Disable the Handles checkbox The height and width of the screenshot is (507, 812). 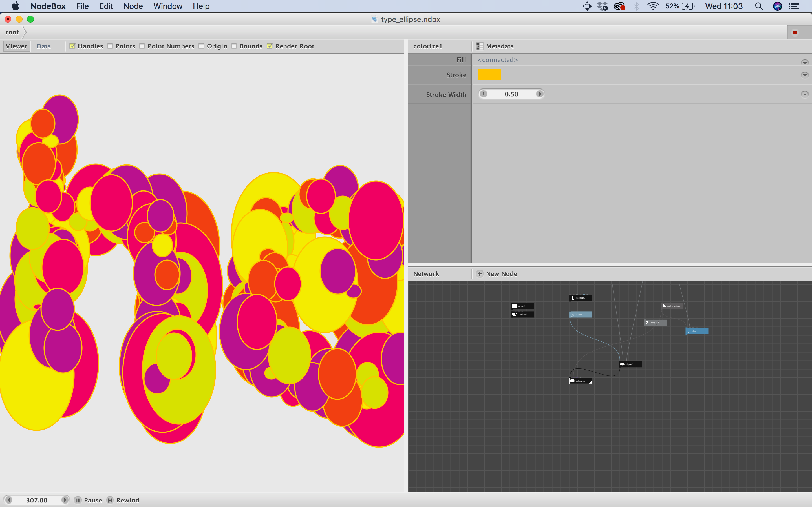72,46
